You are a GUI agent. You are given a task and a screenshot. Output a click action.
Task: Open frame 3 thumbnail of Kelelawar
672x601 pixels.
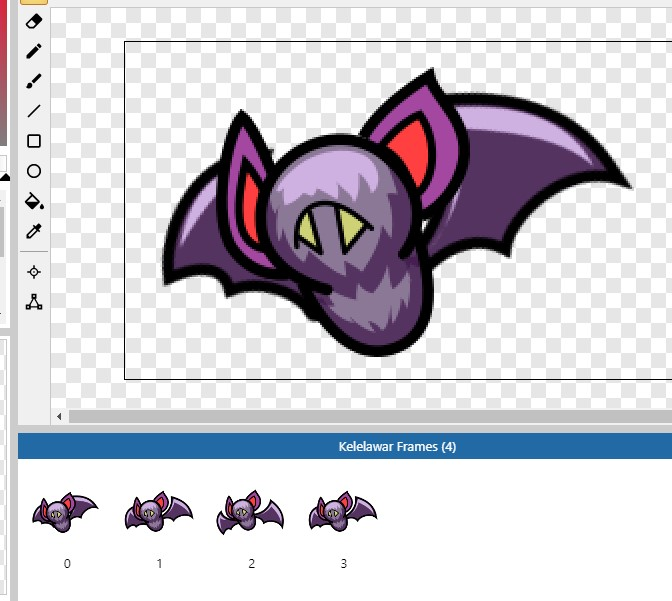point(343,512)
